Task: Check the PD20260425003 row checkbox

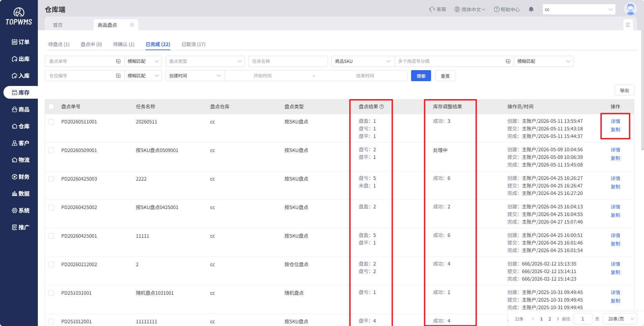Action: 51,179
